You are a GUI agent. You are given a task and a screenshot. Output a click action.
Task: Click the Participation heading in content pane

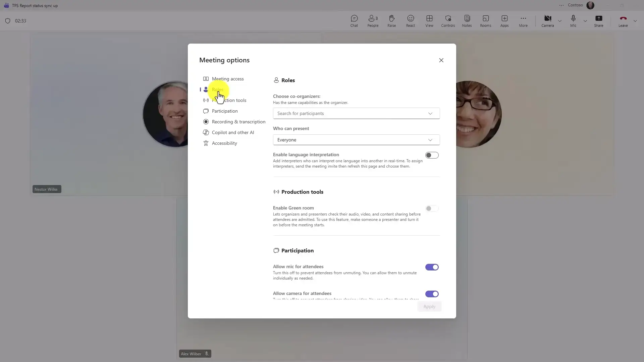(298, 250)
